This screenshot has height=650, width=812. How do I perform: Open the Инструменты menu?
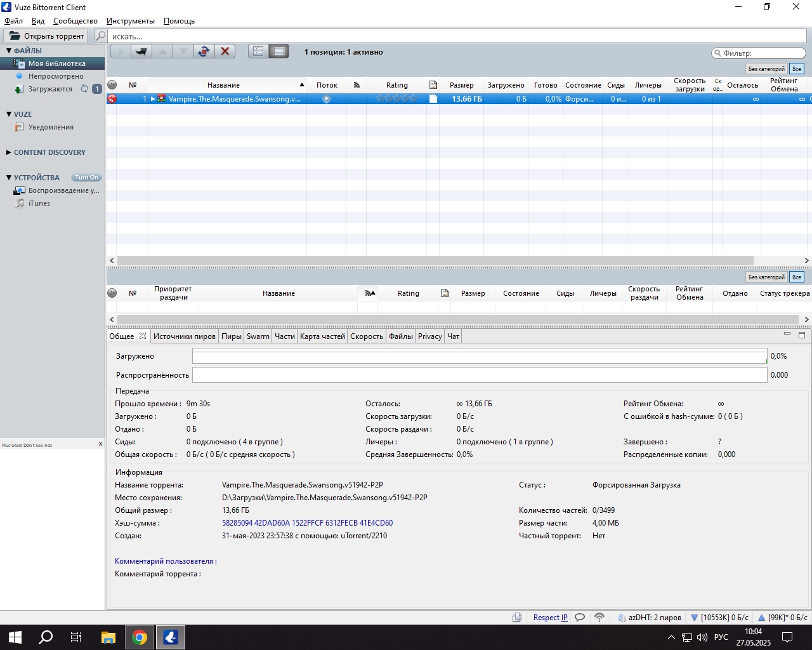coord(131,21)
